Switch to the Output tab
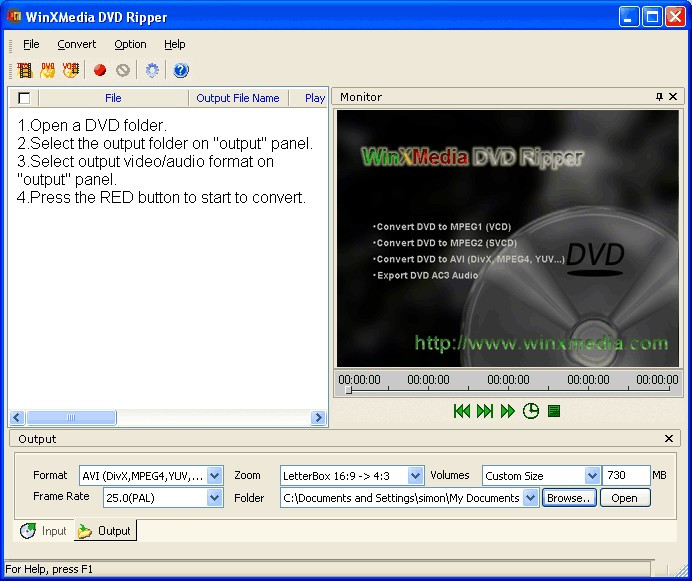The height and width of the screenshot is (581, 692). click(x=105, y=531)
